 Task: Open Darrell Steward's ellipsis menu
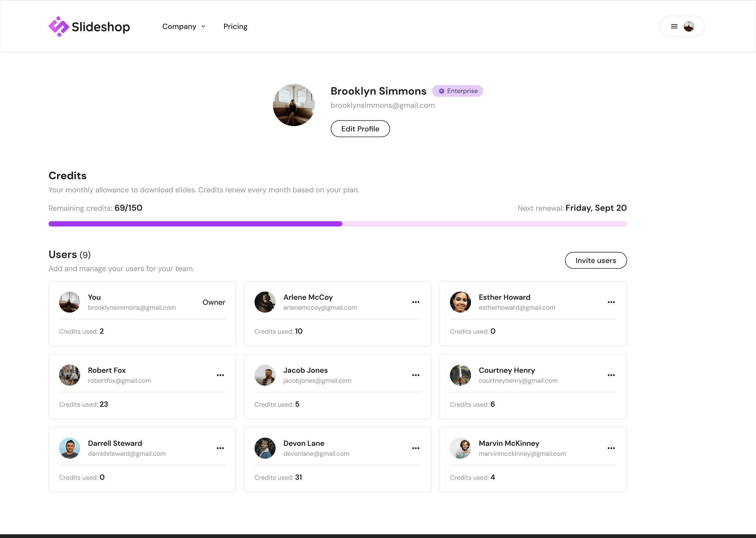(x=220, y=448)
